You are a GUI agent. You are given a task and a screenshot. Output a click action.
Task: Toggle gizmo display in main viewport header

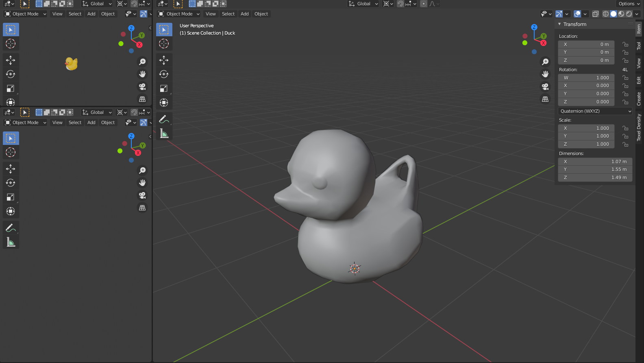(559, 14)
